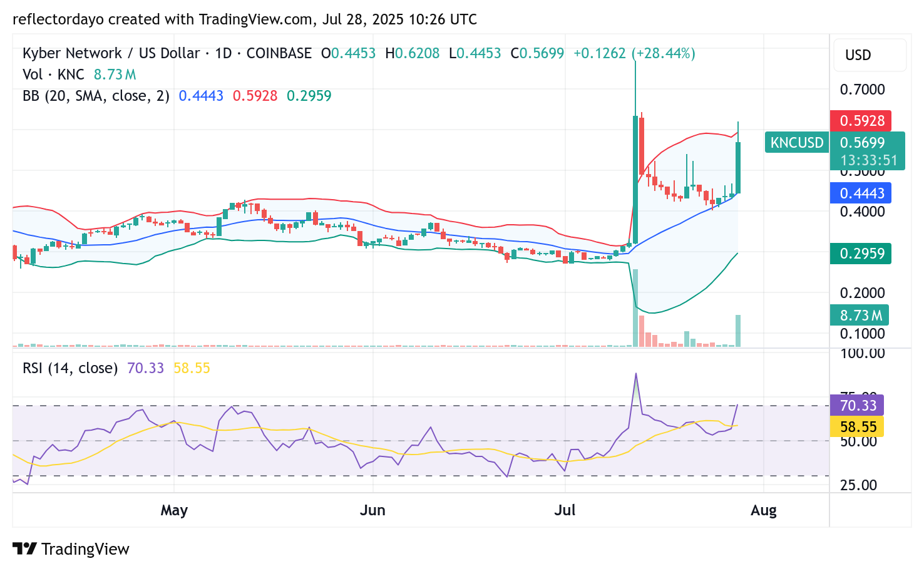Select the high value H0.6208
The image size is (924, 571).
click(413, 53)
